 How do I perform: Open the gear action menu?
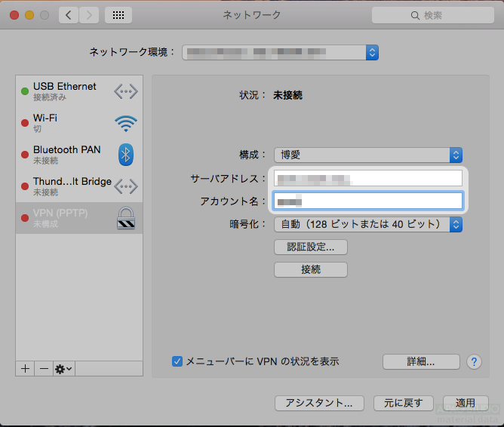[x=63, y=368]
